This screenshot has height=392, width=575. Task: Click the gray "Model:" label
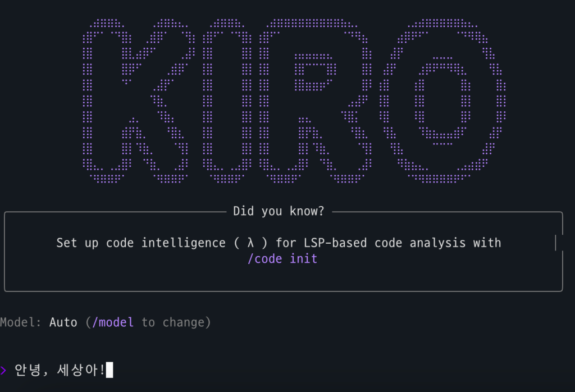[x=21, y=322]
